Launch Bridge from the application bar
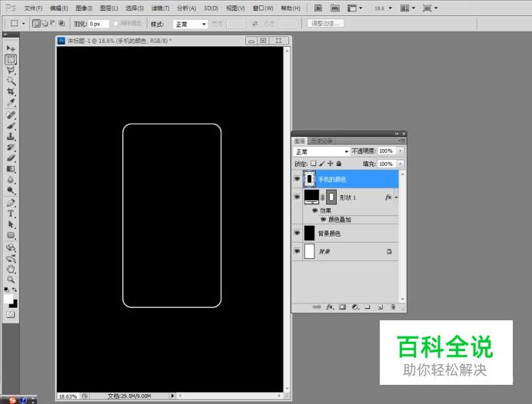This screenshot has height=404, width=532. pyautogui.click(x=318, y=8)
